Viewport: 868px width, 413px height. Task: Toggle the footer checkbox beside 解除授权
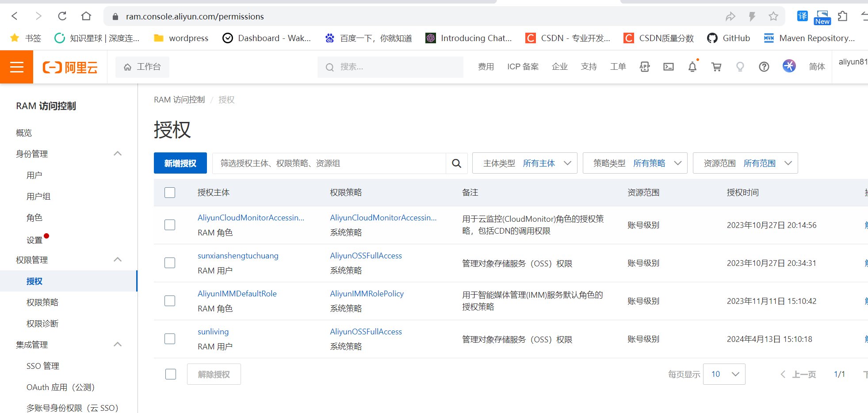pos(171,374)
